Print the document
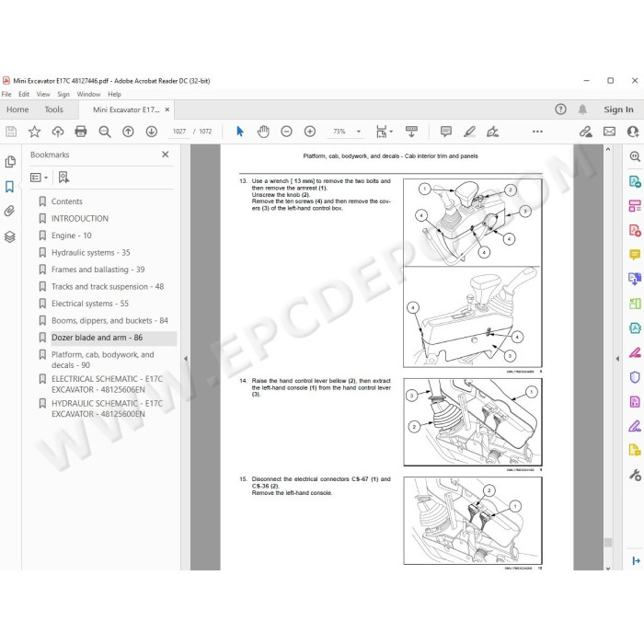Image resolution: width=644 pixels, height=644 pixels. point(81,132)
